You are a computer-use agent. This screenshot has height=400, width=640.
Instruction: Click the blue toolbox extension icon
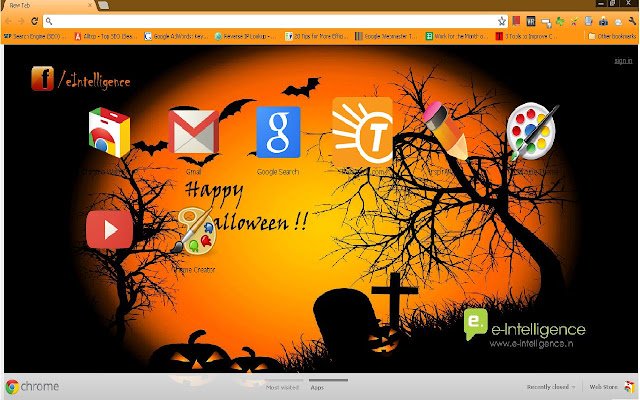(603, 21)
